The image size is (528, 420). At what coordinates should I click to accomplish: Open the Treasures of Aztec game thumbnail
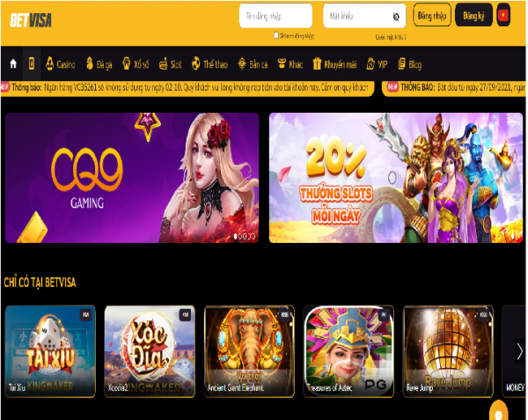coord(348,351)
